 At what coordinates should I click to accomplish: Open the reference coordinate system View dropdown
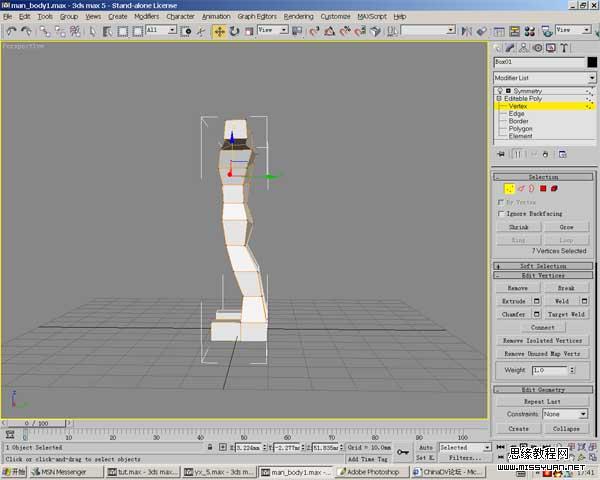[x=272, y=30]
